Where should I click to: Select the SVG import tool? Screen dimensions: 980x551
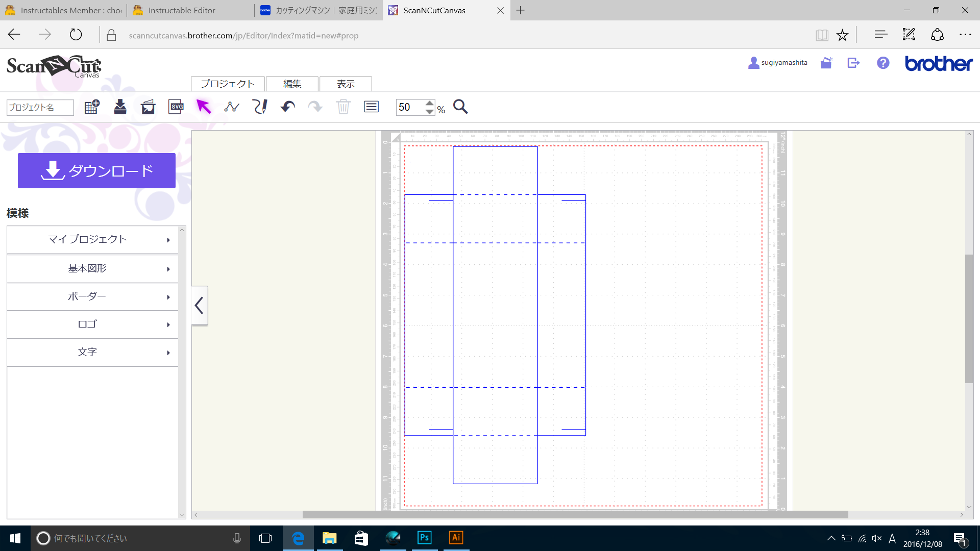(x=175, y=106)
